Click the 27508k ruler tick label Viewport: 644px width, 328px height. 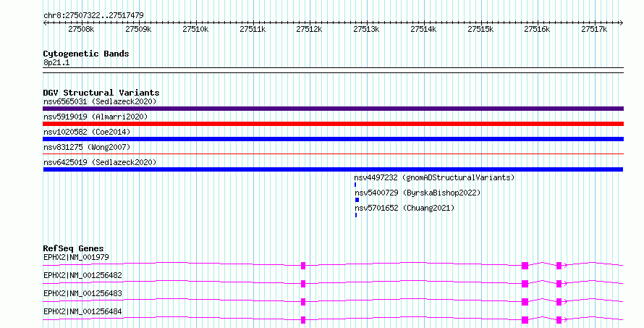pos(81,29)
